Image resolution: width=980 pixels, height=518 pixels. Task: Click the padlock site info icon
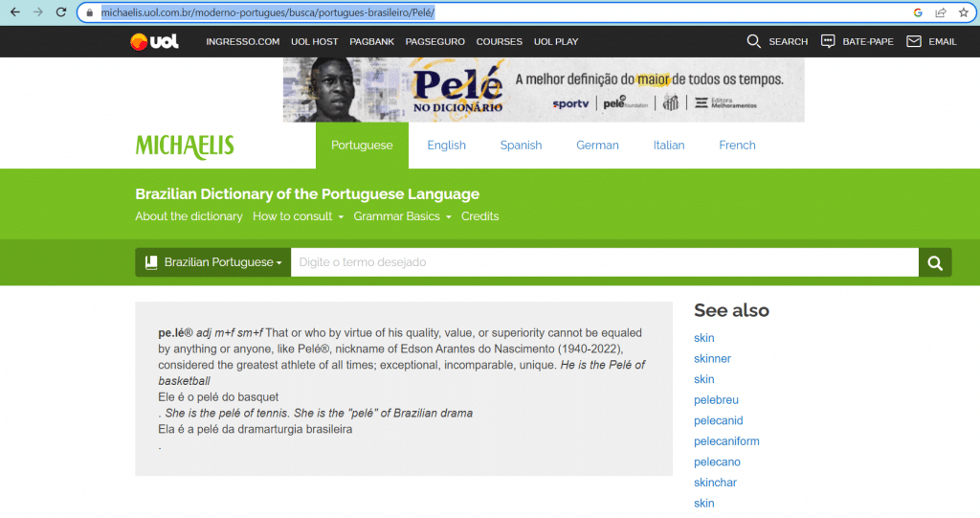pyautogui.click(x=89, y=12)
